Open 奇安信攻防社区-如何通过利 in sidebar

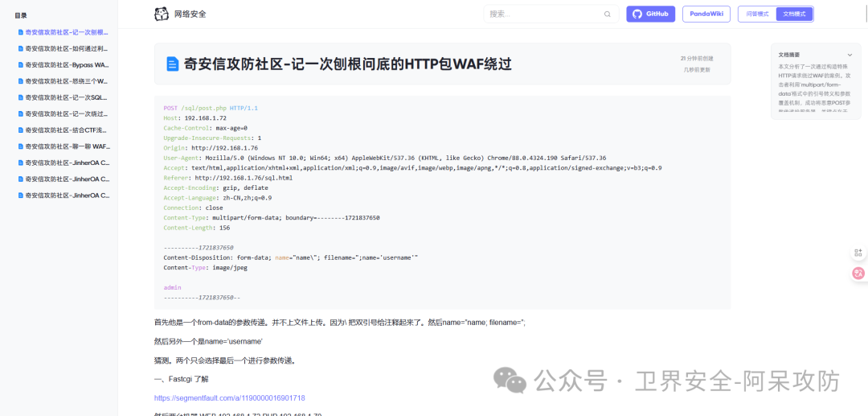pos(67,49)
